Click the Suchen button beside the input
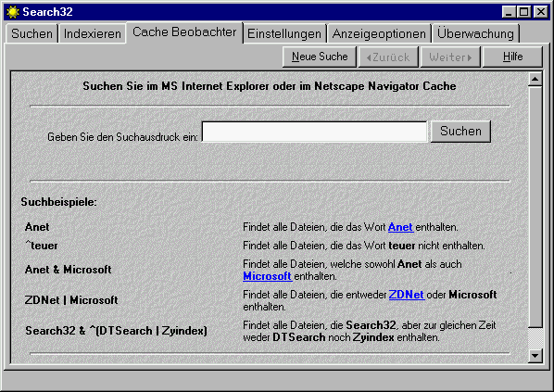Image resolution: width=554 pixels, height=392 pixels. pos(460,132)
